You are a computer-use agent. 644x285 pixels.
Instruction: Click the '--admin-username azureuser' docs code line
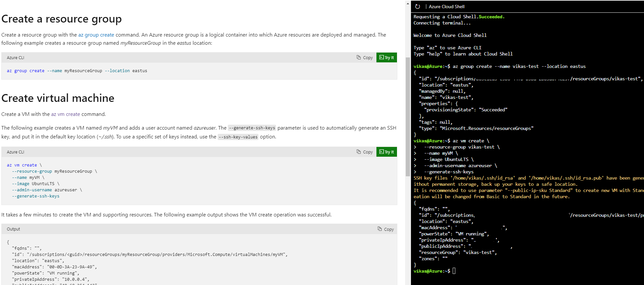(47, 190)
